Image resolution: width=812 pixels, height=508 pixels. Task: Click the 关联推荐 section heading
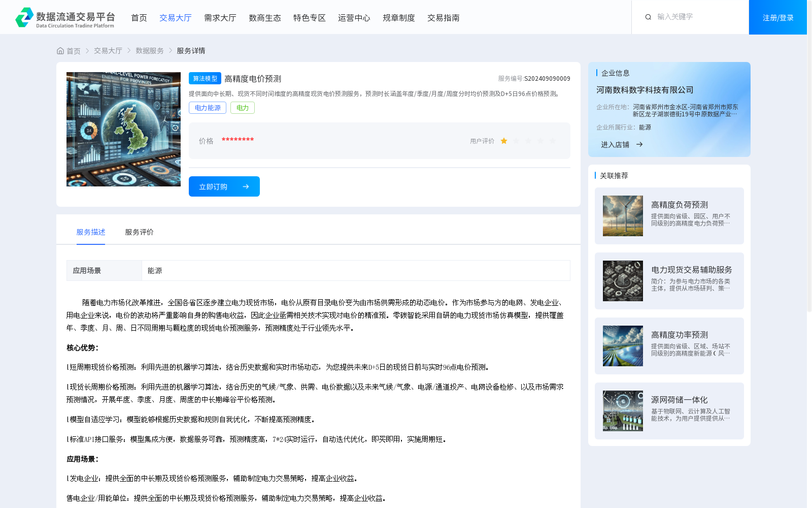point(614,176)
